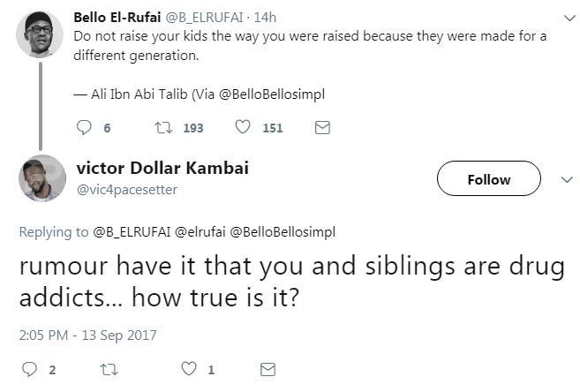Open @BelloBellosimpl mention in the reply line
The height and width of the screenshot is (392, 580).
tap(282, 232)
